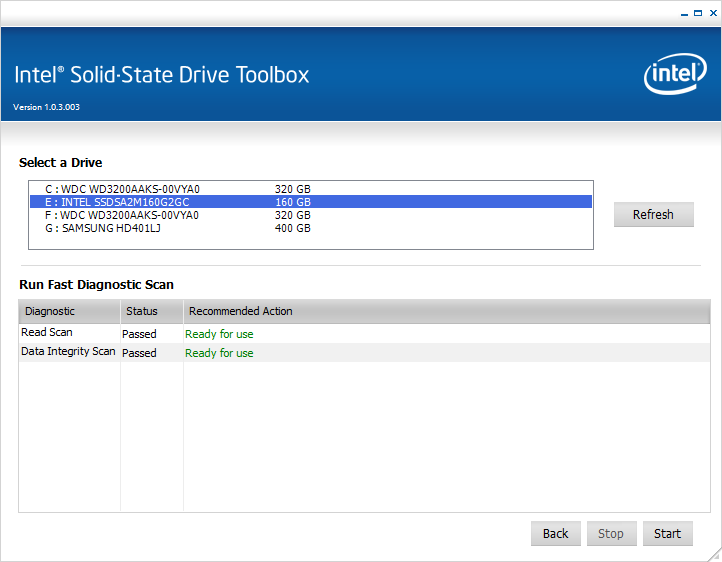Click the 400 GB capacity value
The width and height of the screenshot is (722, 562).
pyautogui.click(x=293, y=228)
